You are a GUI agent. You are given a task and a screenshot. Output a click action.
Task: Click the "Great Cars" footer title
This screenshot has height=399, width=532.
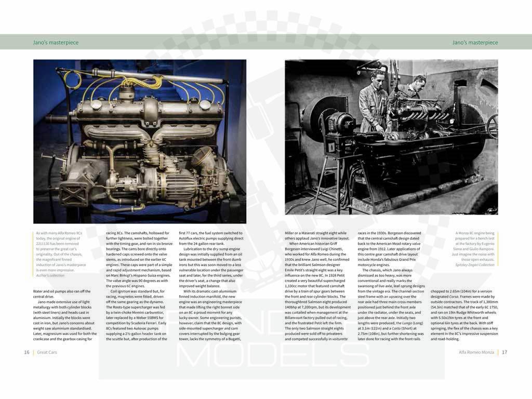47,352
